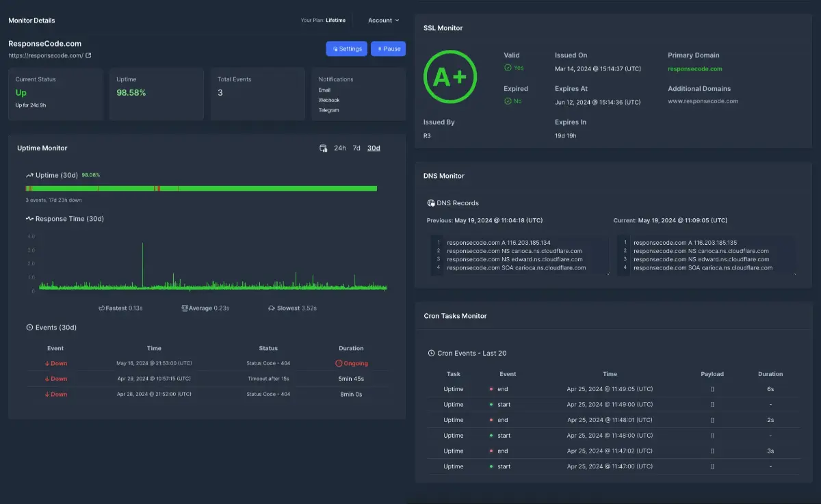Image resolution: width=821 pixels, height=504 pixels.
Task: Switch the uptime range to 7d
Action: pos(356,148)
